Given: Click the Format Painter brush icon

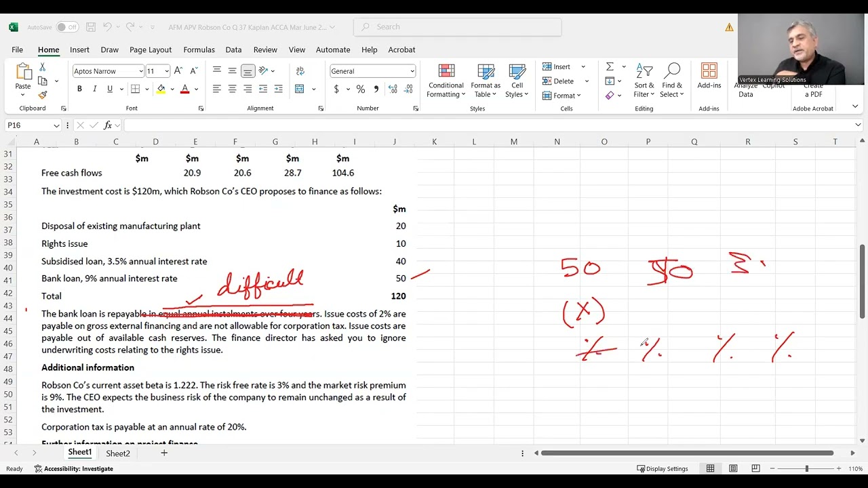Looking at the screenshot, I should pos(42,95).
